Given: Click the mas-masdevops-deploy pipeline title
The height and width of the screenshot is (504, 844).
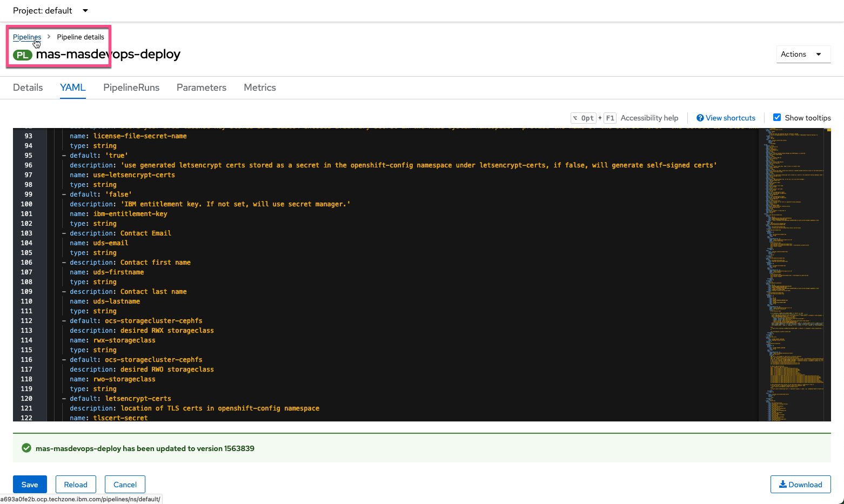Looking at the screenshot, I should (x=108, y=54).
